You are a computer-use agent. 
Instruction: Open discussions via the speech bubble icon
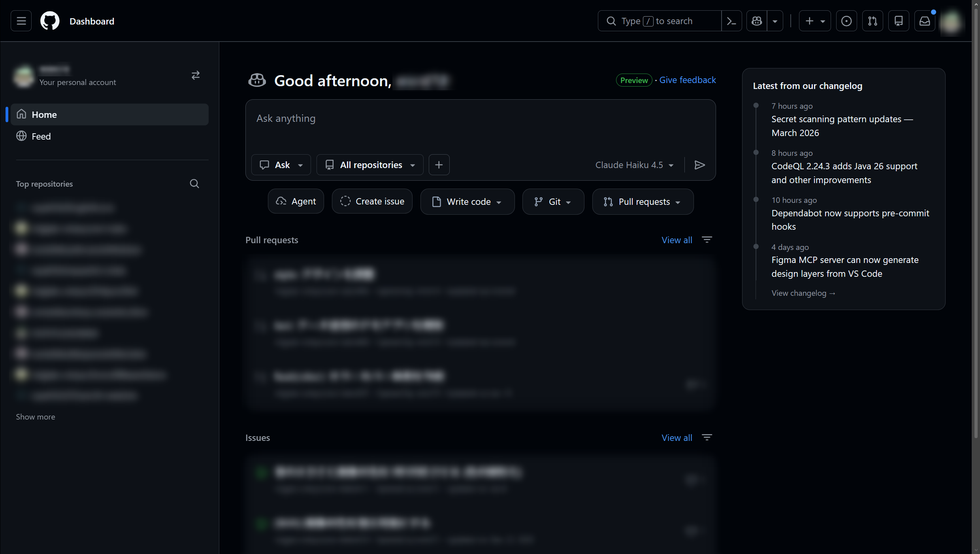899,21
